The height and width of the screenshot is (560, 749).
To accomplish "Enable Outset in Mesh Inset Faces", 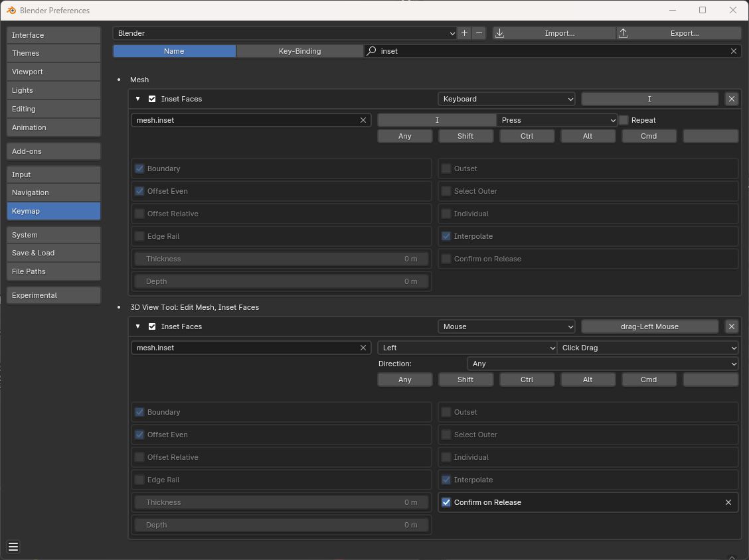I will 446,169.
